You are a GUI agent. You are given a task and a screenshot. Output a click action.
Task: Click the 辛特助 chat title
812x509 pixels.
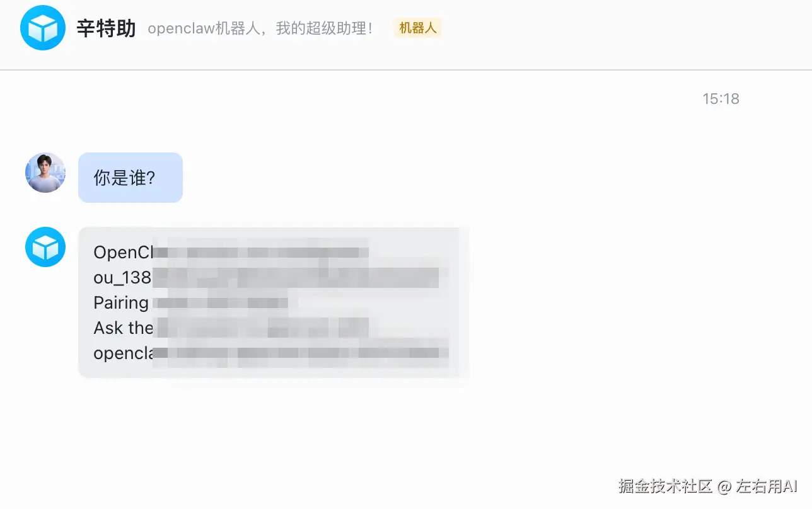106,28
